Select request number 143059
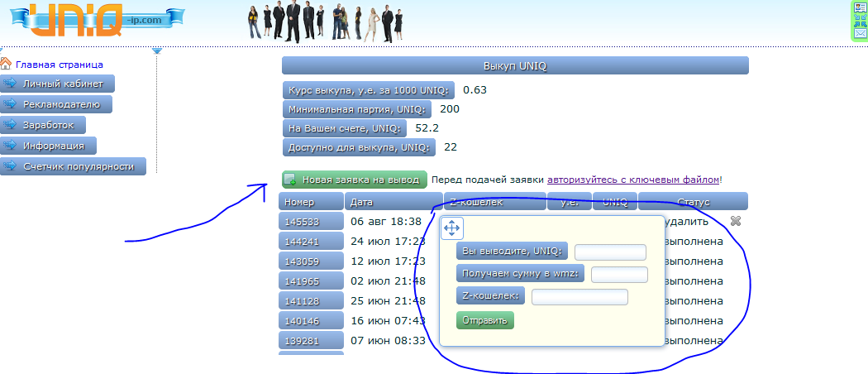 311,261
